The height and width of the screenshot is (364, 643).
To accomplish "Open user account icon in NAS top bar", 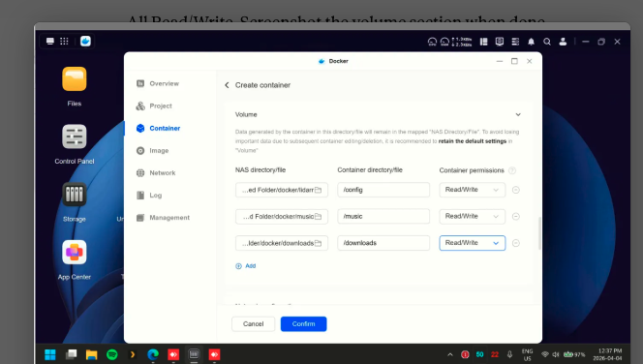I will click(x=563, y=42).
